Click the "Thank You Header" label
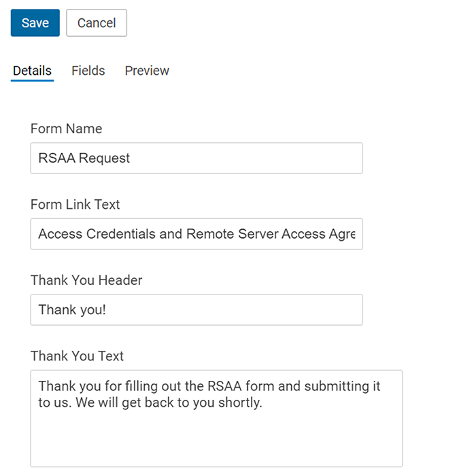The image size is (476, 476). point(86,280)
